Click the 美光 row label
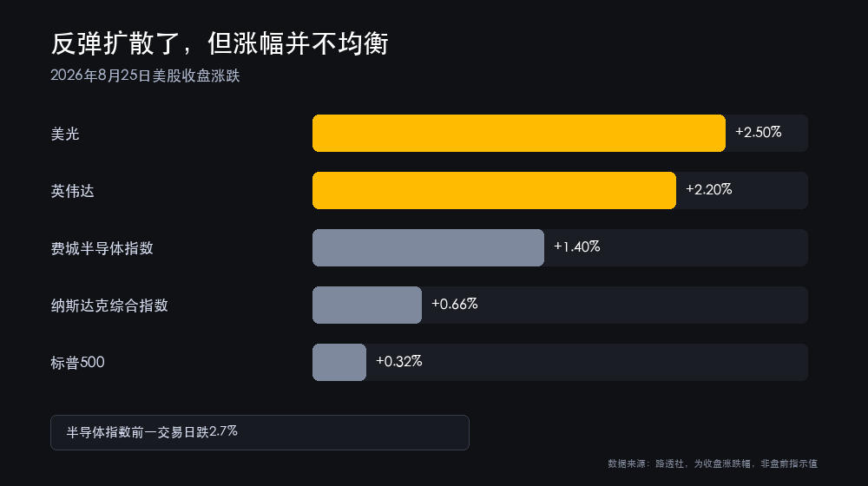 [x=65, y=134]
